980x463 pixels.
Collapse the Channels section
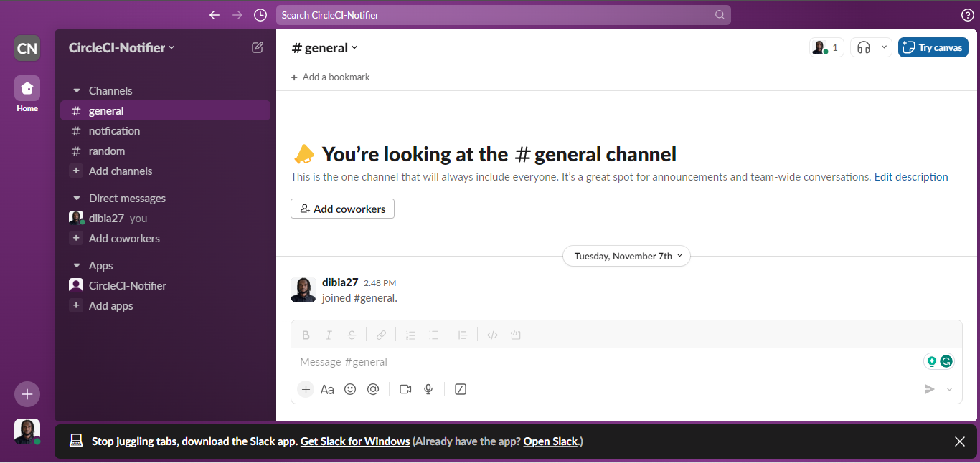77,91
